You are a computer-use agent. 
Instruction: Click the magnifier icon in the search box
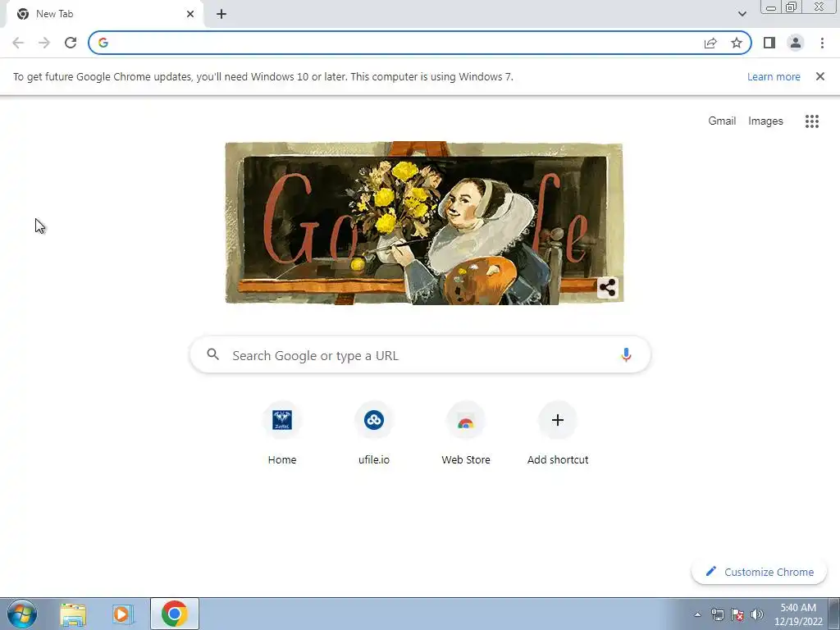tap(212, 354)
